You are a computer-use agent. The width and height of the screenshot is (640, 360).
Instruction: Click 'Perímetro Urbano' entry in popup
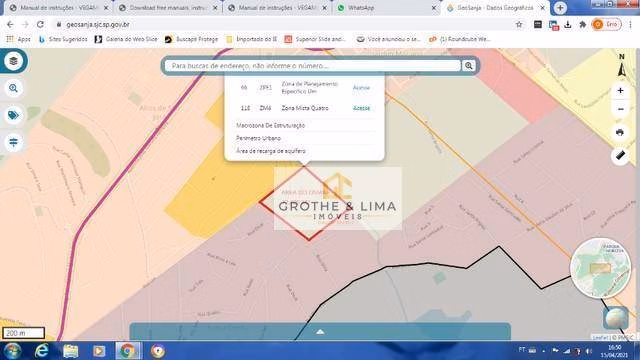(x=258, y=138)
